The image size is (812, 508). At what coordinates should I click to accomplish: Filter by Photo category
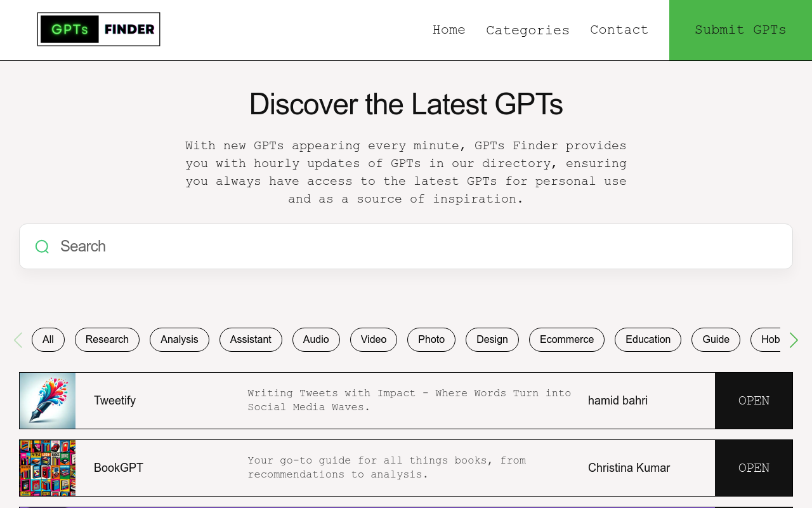[431, 340]
